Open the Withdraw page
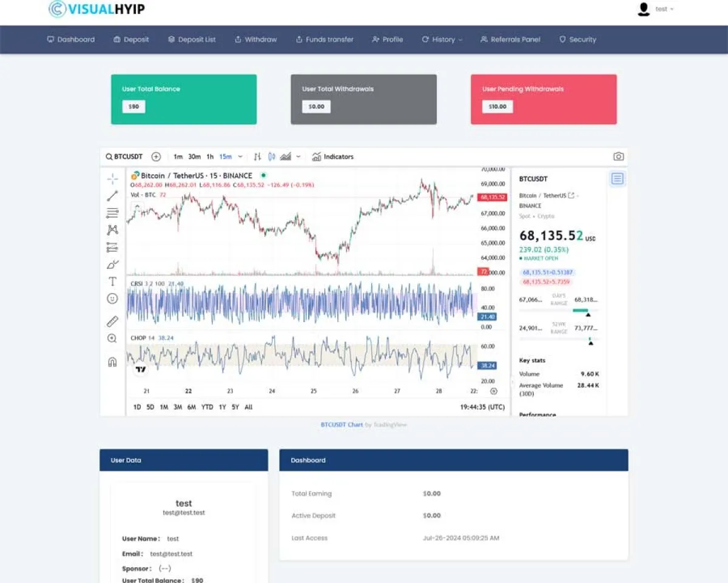 point(255,39)
